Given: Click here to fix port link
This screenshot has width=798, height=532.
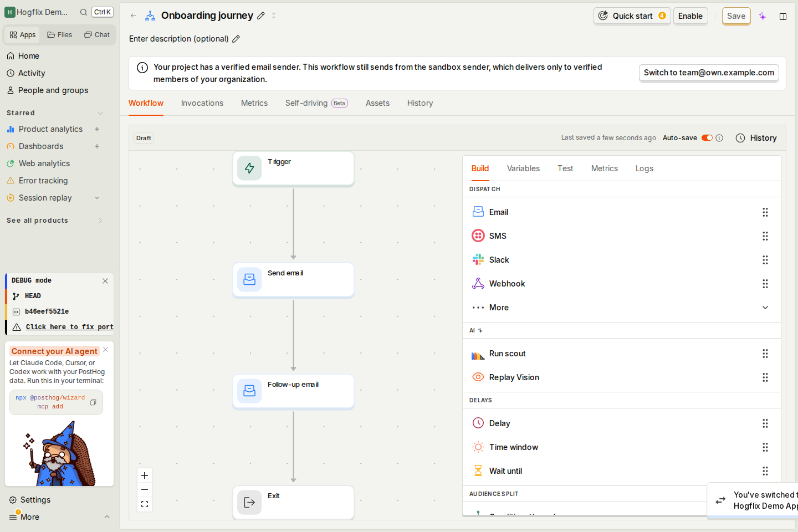Looking at the screenshot, I should coord(69,327).
